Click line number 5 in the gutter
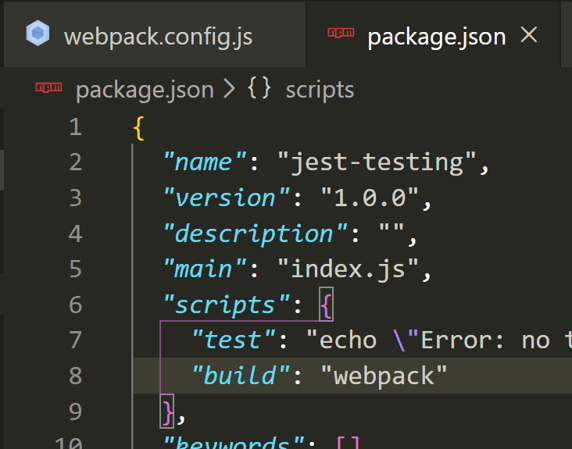This screenshot has height=449, width=572. pyautogui.click(x=75, y=269)
